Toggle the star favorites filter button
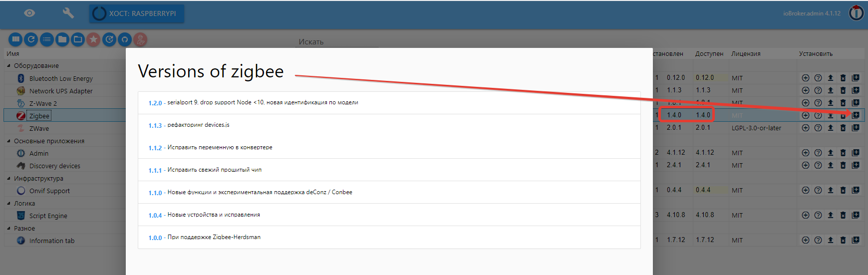The width and height of the screenshot is (868, 275). 93,39
